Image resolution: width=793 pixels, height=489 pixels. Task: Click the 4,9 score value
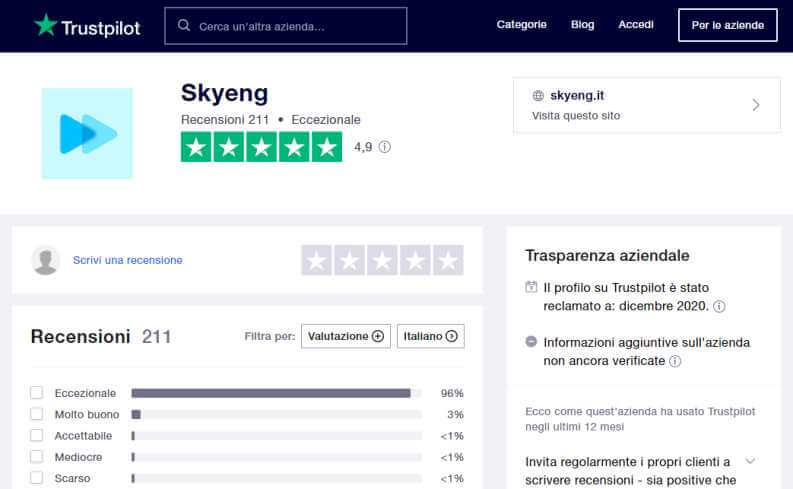(x=363, y=147)
